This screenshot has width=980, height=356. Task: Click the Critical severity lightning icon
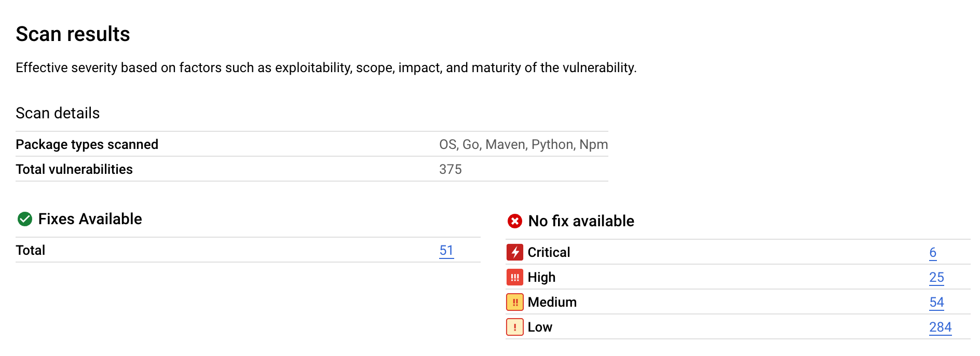(x=514, y=252)
